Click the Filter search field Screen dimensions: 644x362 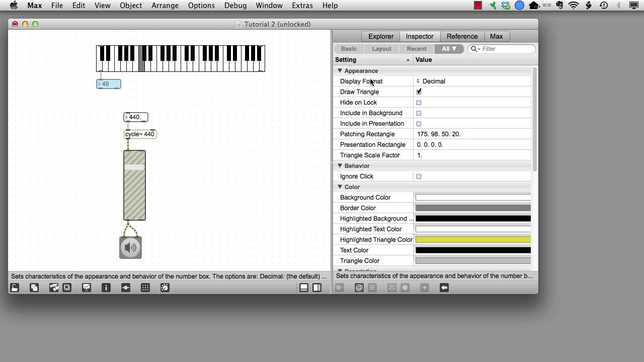click(x=502, y=49)
